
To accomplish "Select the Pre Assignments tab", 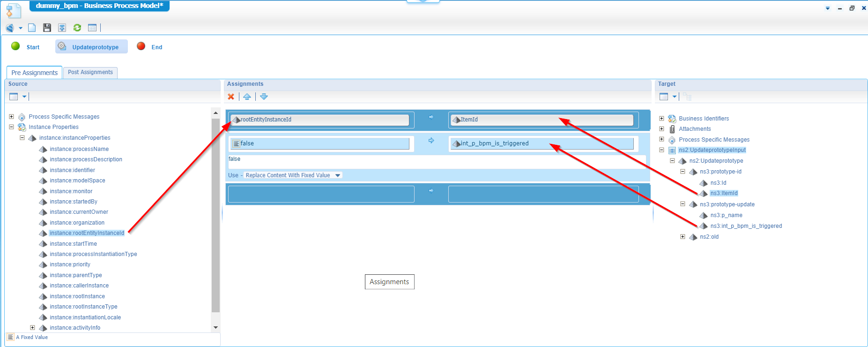I will pos(34,73).
